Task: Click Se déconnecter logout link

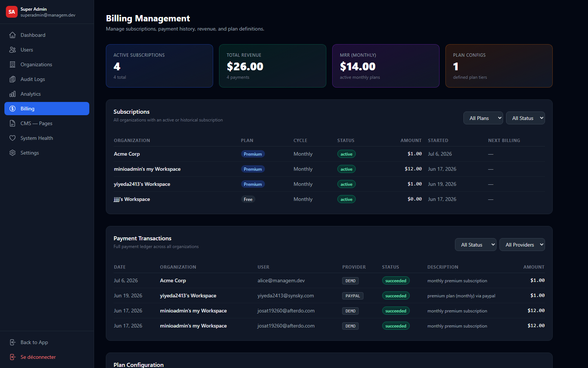Action: (x=38, y=357)
